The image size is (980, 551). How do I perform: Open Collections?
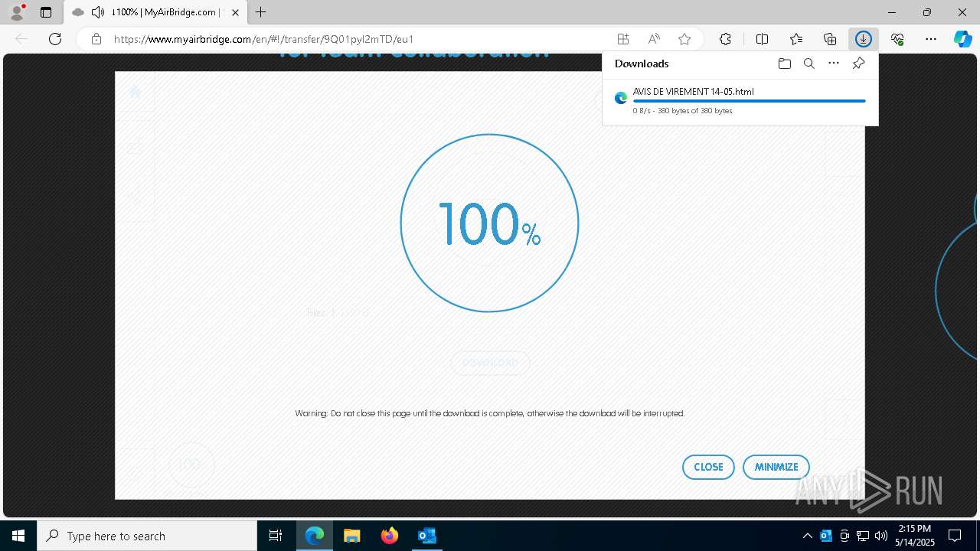point(830,39)
